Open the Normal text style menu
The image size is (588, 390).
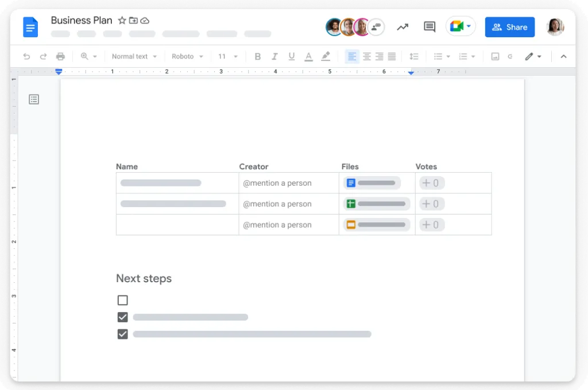[x=134, y=56]
